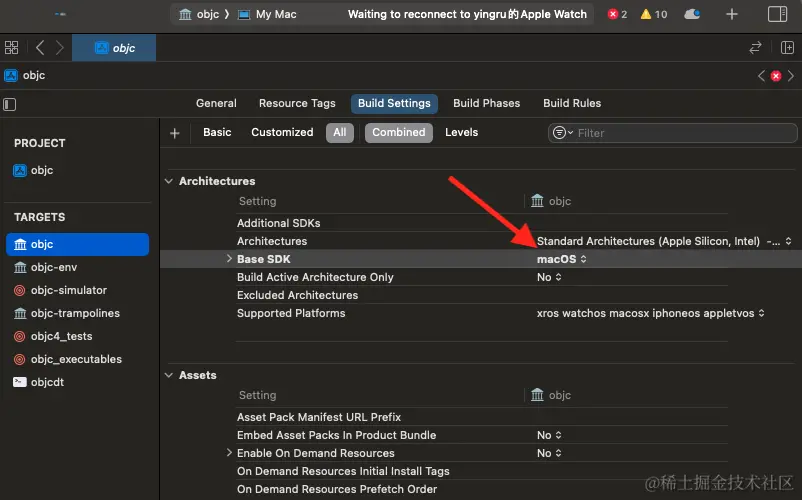This screenshot has height=500, width=802.
Task: Open the objc scheme selector
Action: tap(199, 14)
